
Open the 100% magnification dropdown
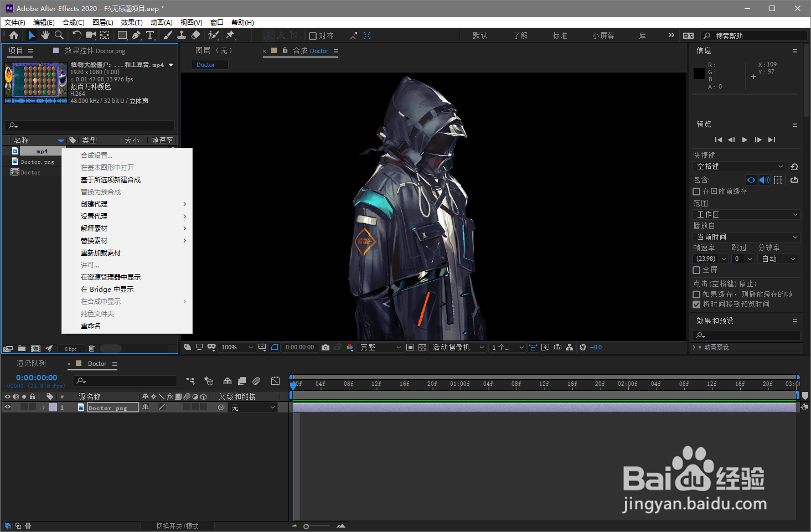point(237,348)
